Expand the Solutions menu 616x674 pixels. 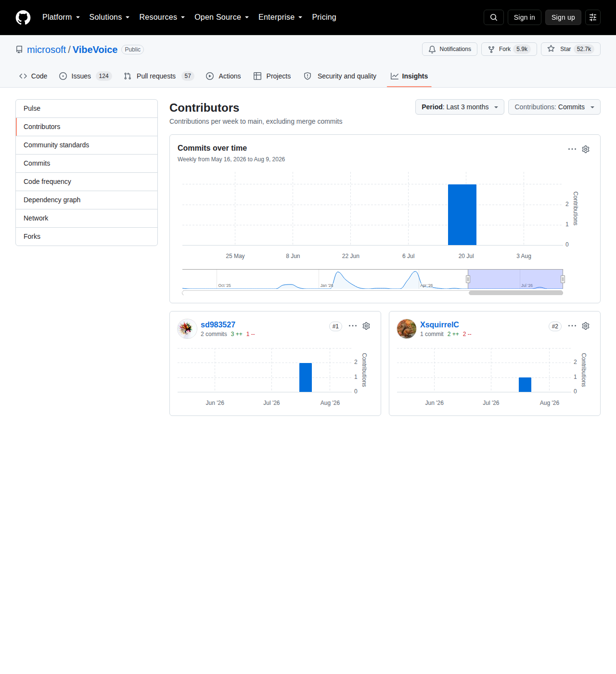point(109,17)
